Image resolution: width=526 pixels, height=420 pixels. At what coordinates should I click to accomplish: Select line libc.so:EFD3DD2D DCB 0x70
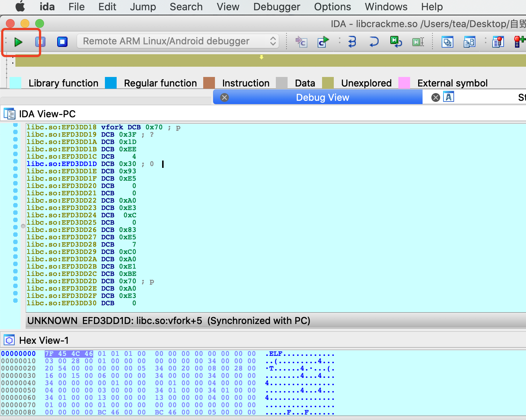point(90,281)
